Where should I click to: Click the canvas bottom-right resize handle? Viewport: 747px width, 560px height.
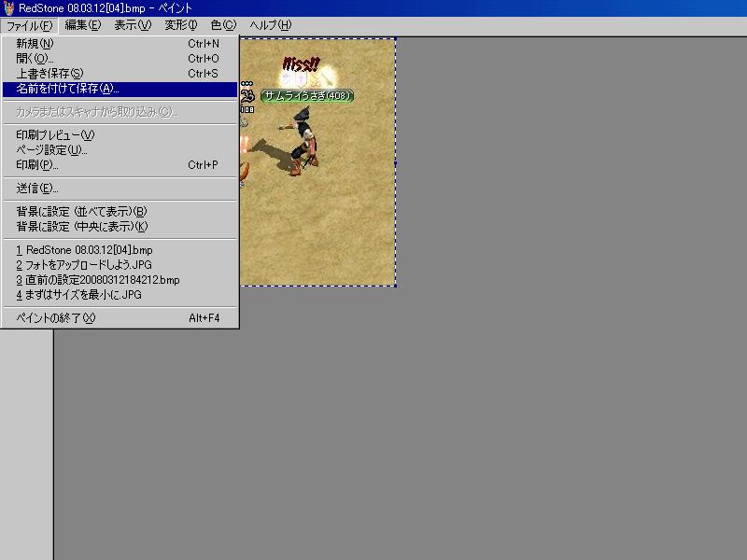tap(396, 286)
